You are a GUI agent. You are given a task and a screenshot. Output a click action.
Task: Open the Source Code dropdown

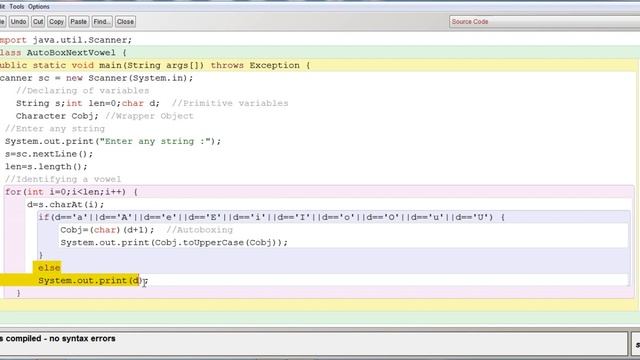click(x=544, y=22)
